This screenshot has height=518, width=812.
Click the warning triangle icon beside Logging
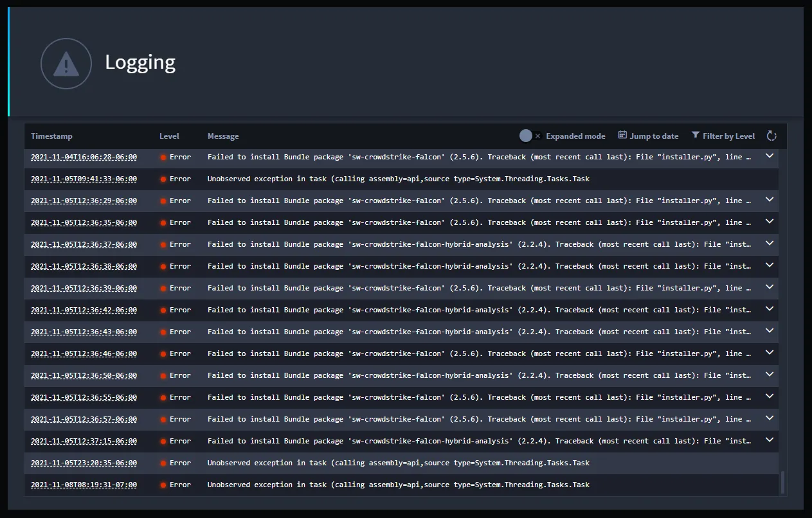tap(66, 64)
